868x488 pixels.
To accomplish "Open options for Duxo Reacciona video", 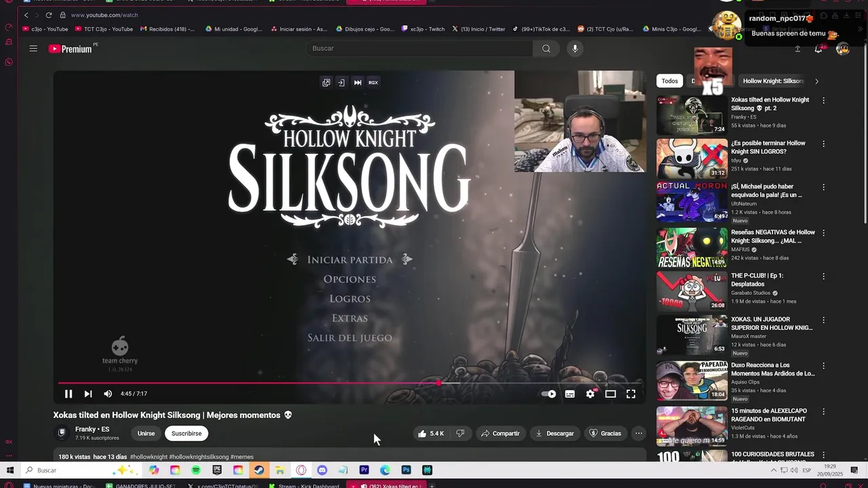I will (824, 366).
